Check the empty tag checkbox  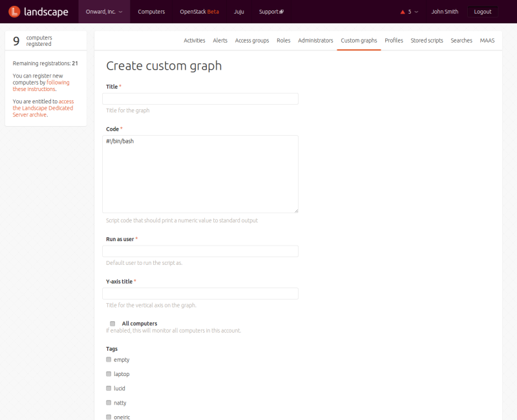[109, 359]
